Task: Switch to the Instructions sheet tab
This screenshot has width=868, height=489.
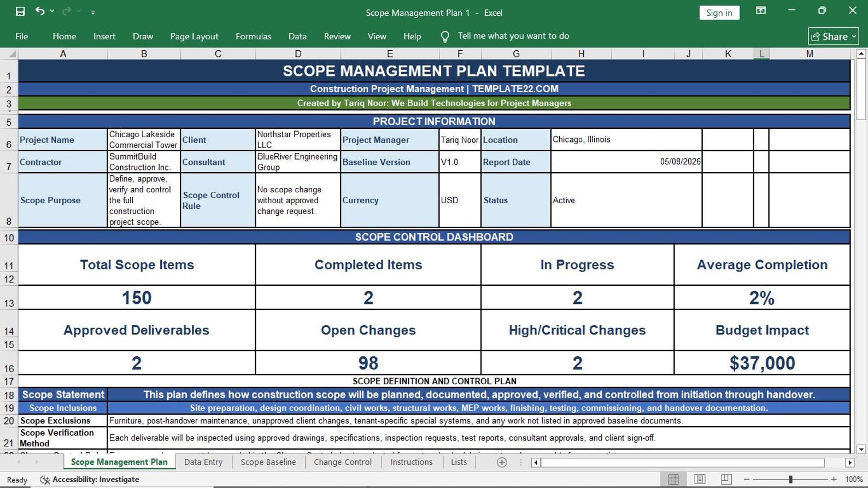Action: [x=411, y=462]
